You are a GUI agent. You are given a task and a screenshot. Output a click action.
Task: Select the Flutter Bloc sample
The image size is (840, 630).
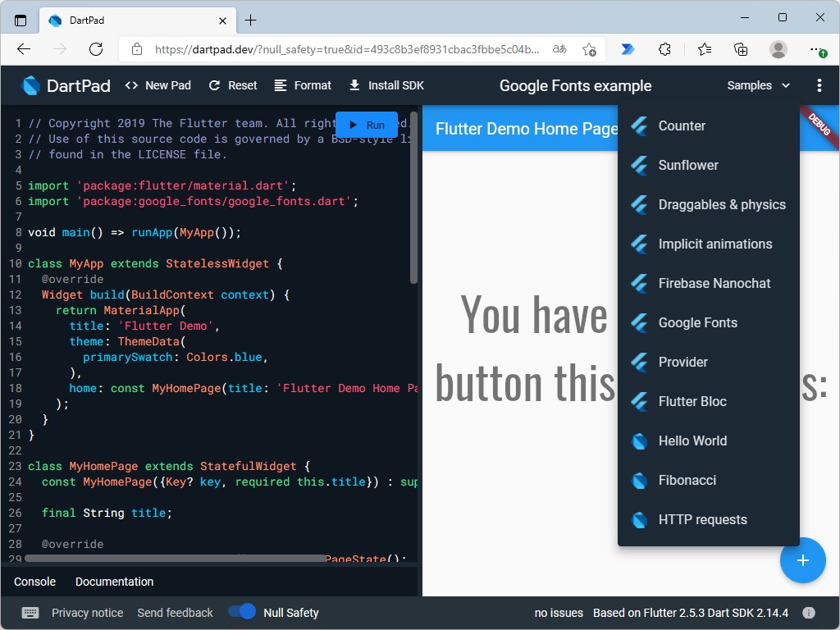point(692,401)
